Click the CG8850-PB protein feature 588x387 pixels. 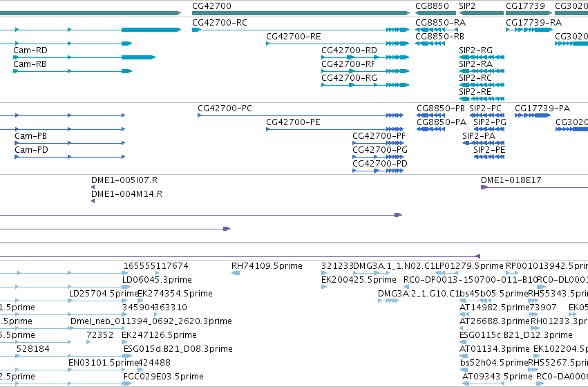click(x=431, y=115)
